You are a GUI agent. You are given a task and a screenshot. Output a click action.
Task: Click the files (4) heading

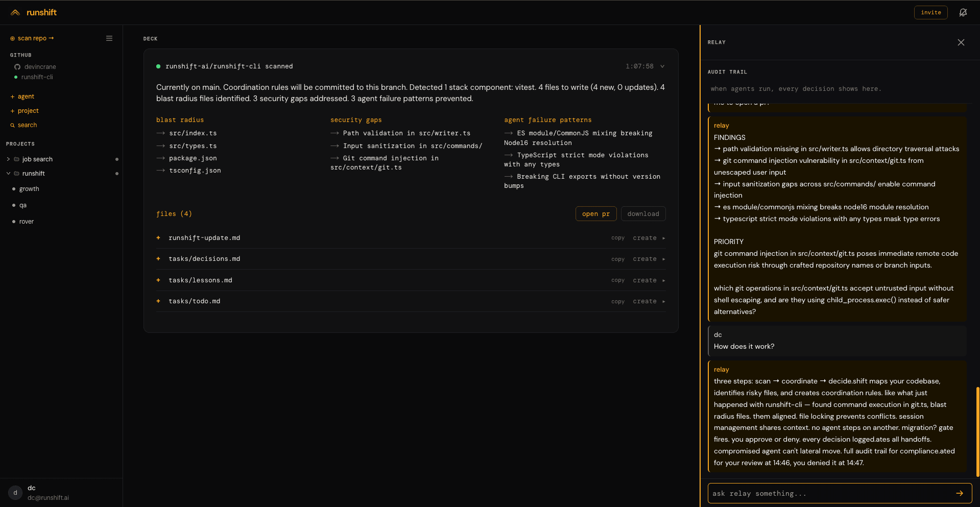click(174, 214)
